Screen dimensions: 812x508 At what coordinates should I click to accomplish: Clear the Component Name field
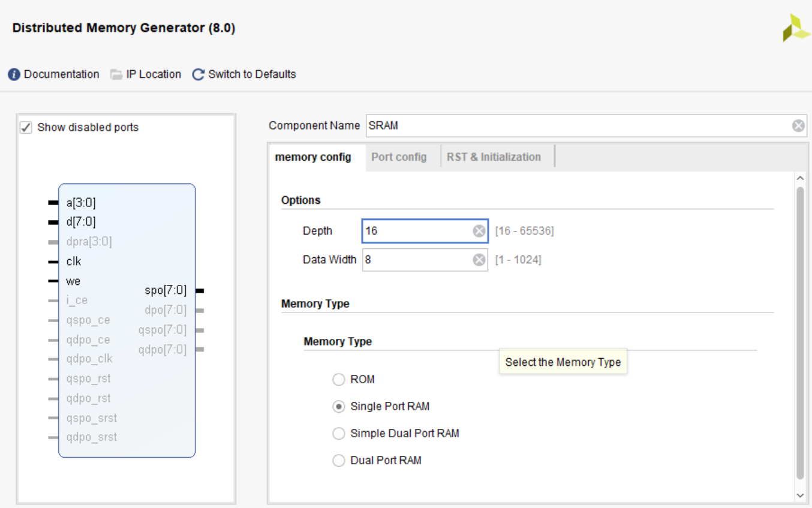(x=798, y=126)
